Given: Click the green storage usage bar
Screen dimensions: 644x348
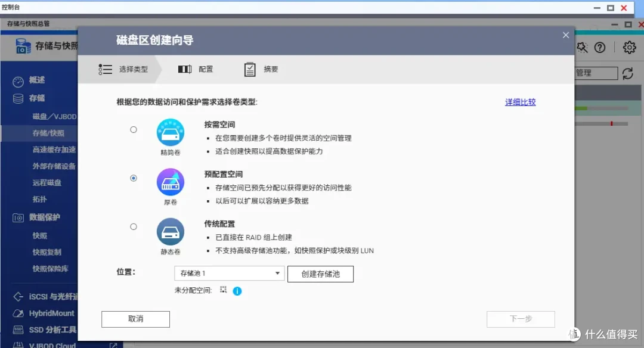Looking at the screenshot, I should pyautogui.click(x=602, y=108).
